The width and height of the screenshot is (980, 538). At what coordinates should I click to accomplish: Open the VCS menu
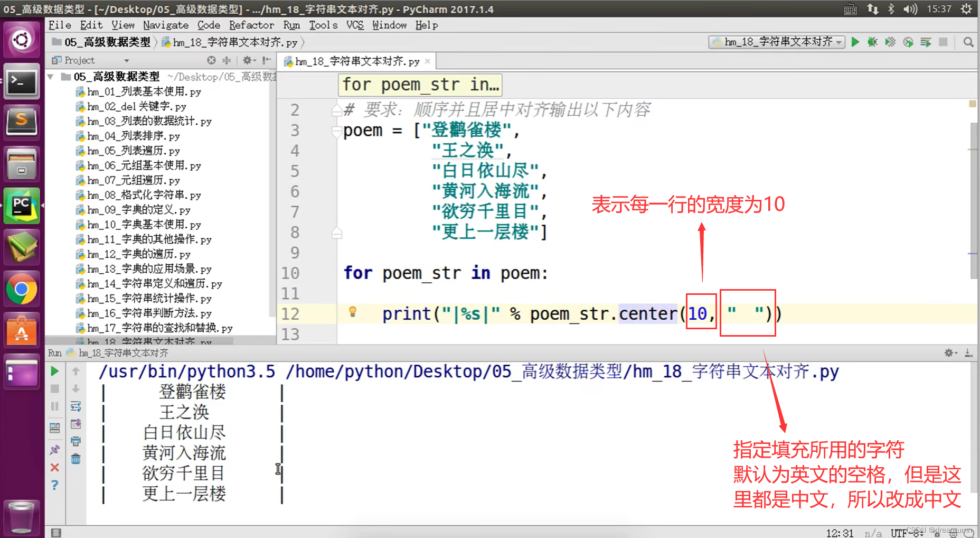coord(355,25)
